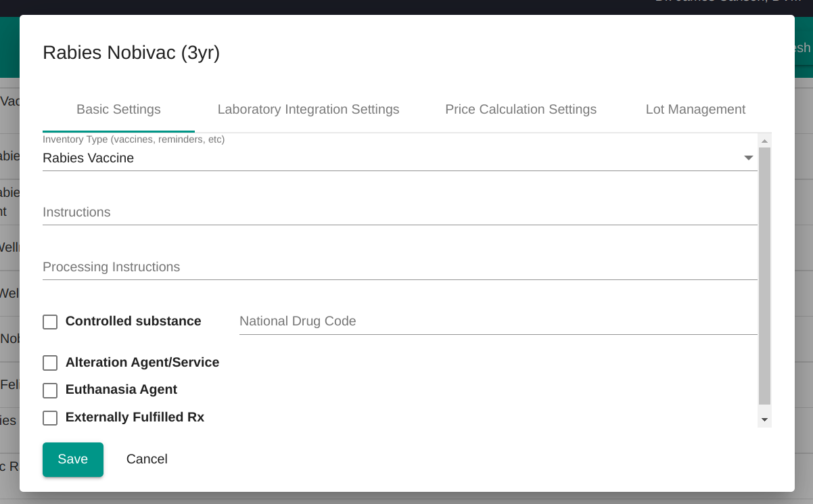Focus the Instructions input field
The image size is (813, 504).
(400, 212)
